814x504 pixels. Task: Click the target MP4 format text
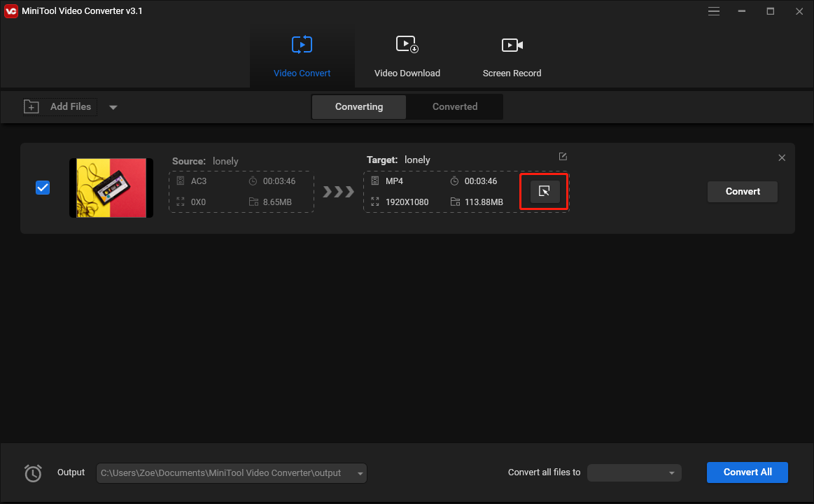[394, 181]
